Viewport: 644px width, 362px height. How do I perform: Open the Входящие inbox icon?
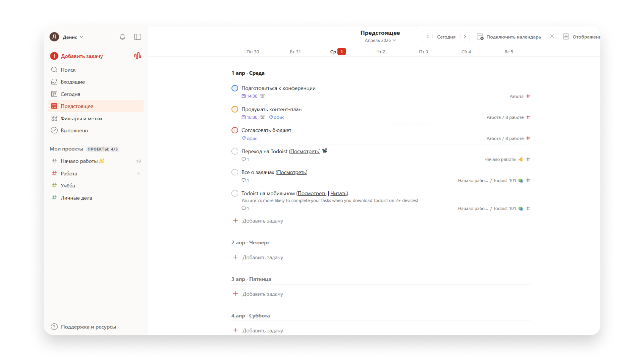[54, 82]
